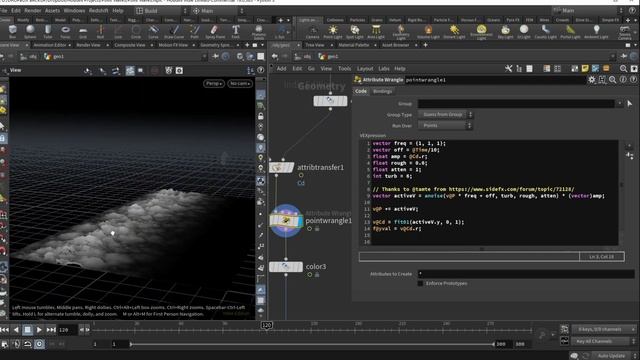Click the frame 120 timeline marker
640x360 pixels.
coord(267,325)
